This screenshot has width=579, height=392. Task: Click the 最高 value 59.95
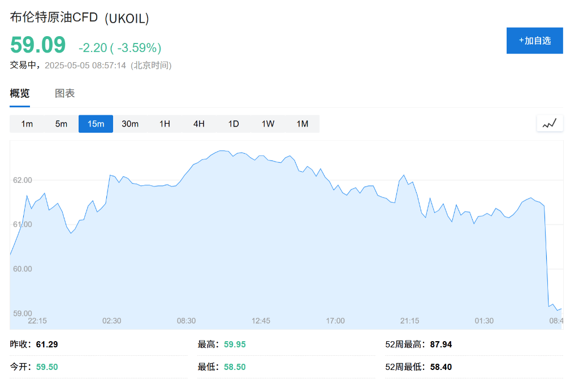(234, 343)
